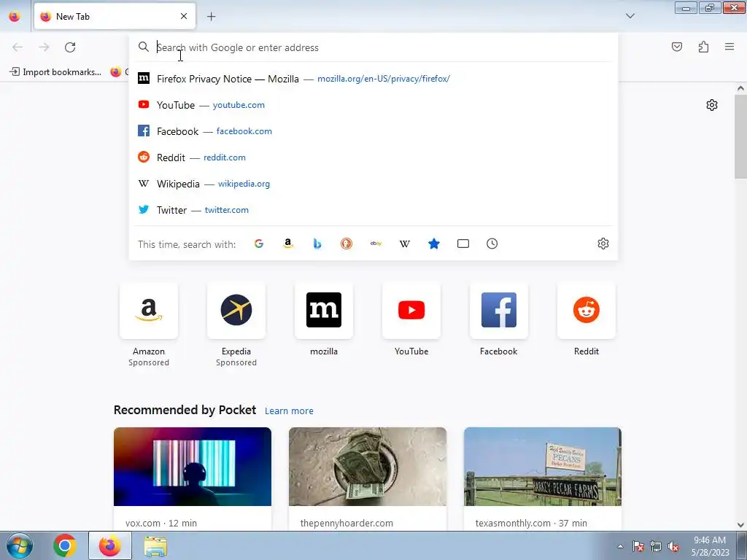
Task: Click scrollbar down arrow
Action: click(740, 525)
